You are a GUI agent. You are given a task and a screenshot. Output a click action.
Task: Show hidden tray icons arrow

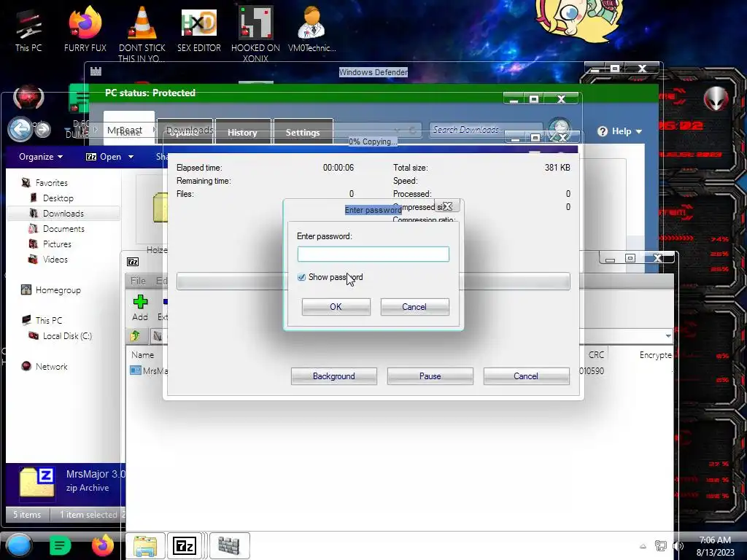[643, 546]
